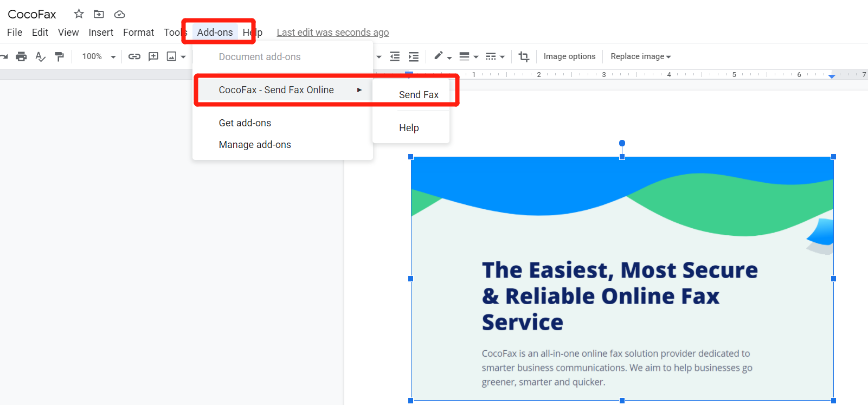The image size is (868, 405).
Task: Click the Move to folder icon
Action: 99,14
